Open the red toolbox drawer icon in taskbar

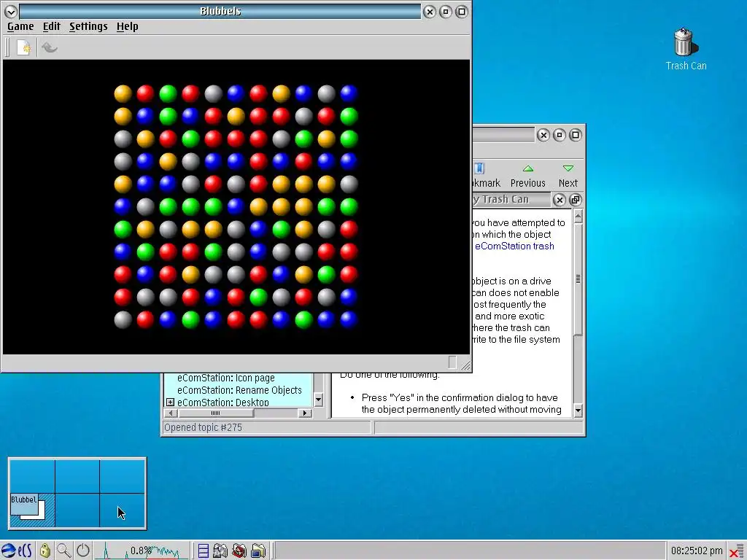tap(239, 551)
